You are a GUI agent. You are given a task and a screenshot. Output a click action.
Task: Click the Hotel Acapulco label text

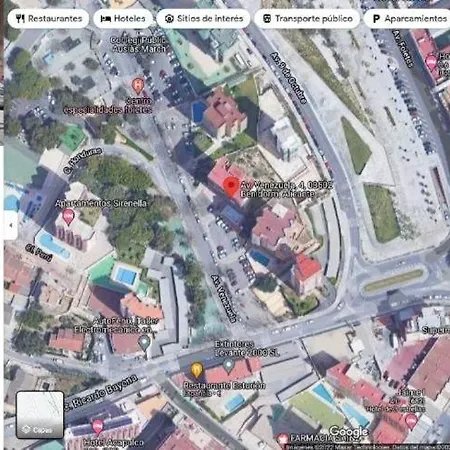coord(114,443)
